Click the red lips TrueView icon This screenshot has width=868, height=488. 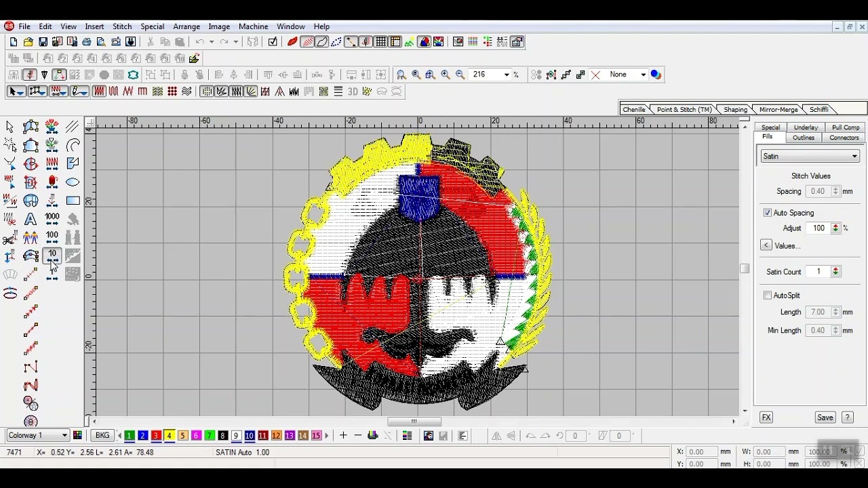293,42
